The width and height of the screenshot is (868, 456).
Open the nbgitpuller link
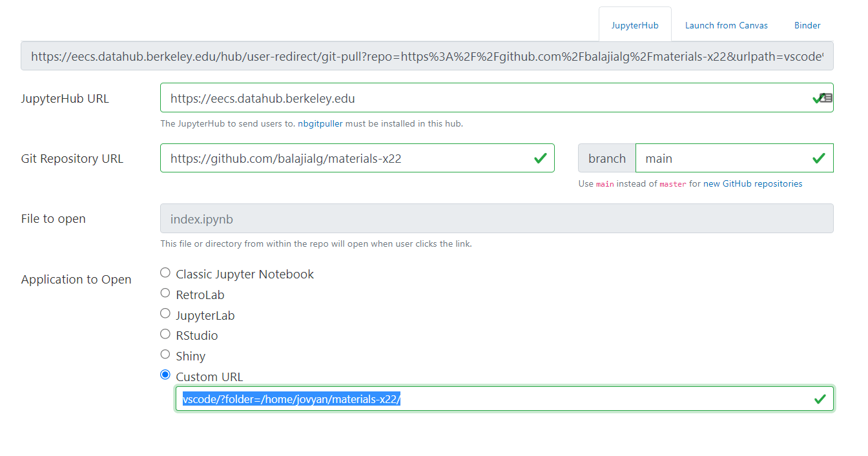click(x=320, y=123)
